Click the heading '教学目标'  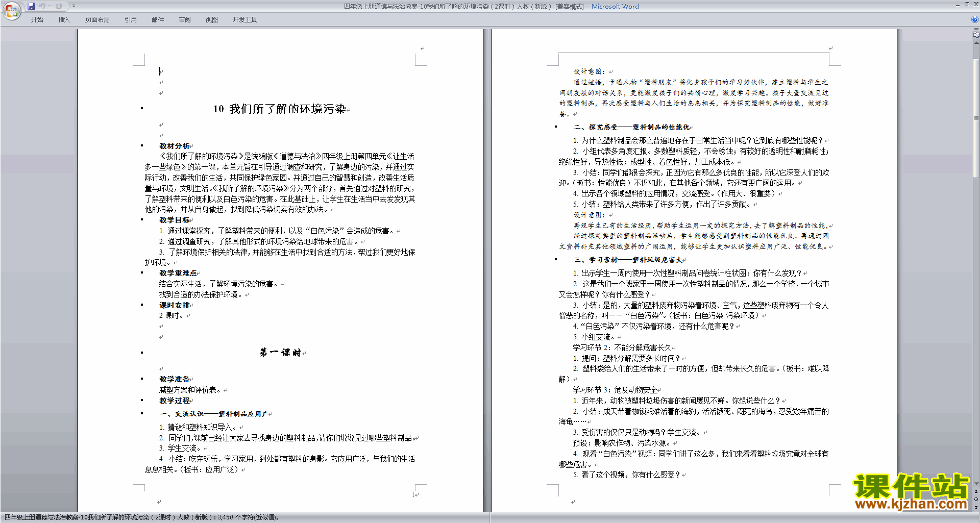(x=175, y=220)
